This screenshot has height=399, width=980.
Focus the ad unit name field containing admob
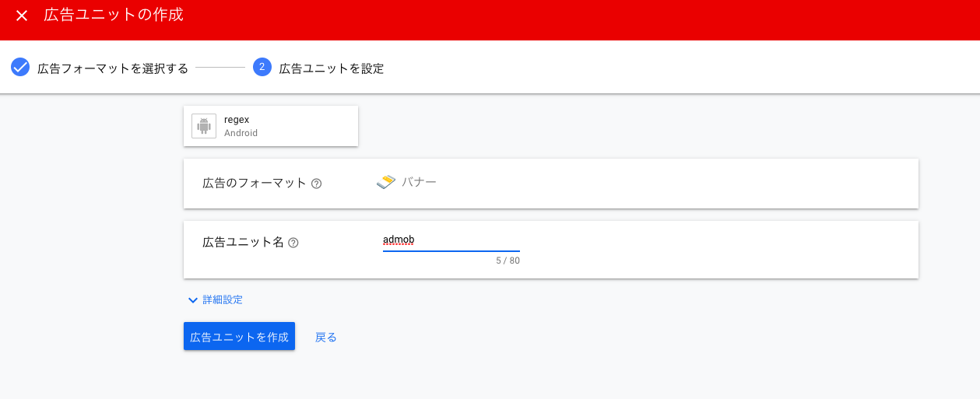coord(451,240)
